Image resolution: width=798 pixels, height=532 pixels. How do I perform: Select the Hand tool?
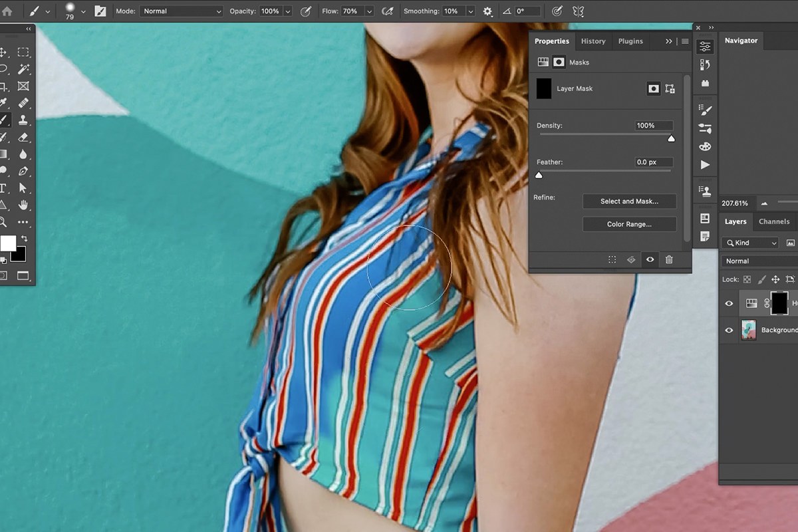click(23, 205)
